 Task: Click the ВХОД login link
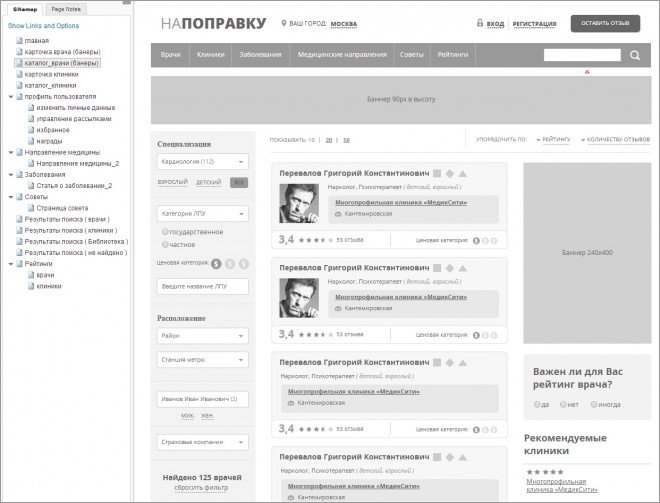pyautogui.click(x=495, y=24)
